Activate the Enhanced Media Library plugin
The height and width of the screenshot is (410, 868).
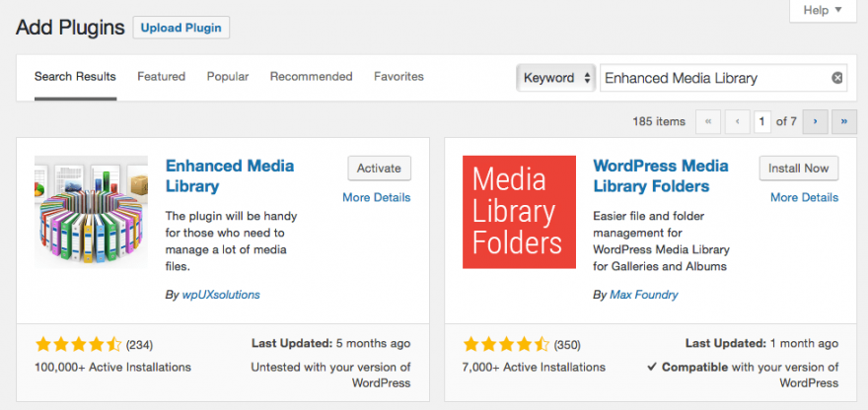379,169
